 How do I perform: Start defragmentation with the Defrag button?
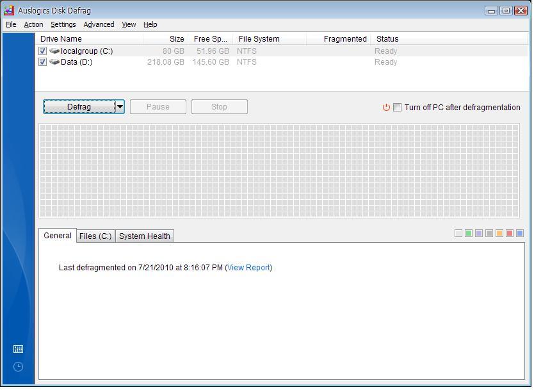79,106
